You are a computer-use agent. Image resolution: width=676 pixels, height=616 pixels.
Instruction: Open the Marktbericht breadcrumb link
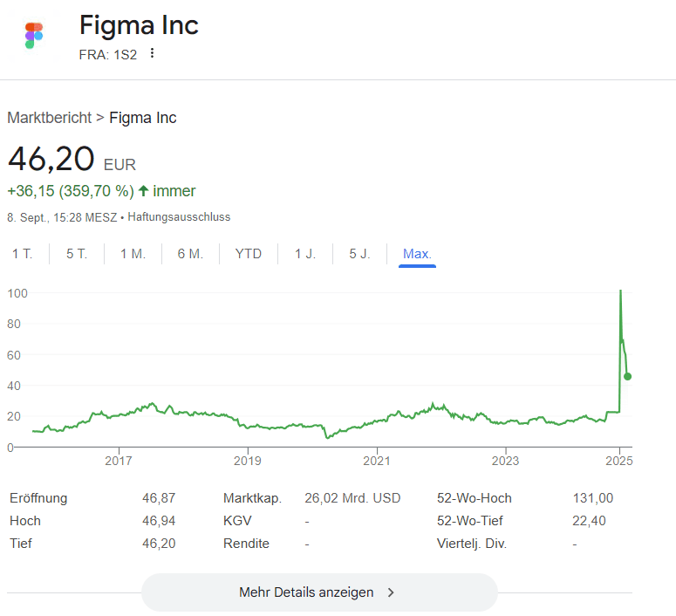coord(49,118)
